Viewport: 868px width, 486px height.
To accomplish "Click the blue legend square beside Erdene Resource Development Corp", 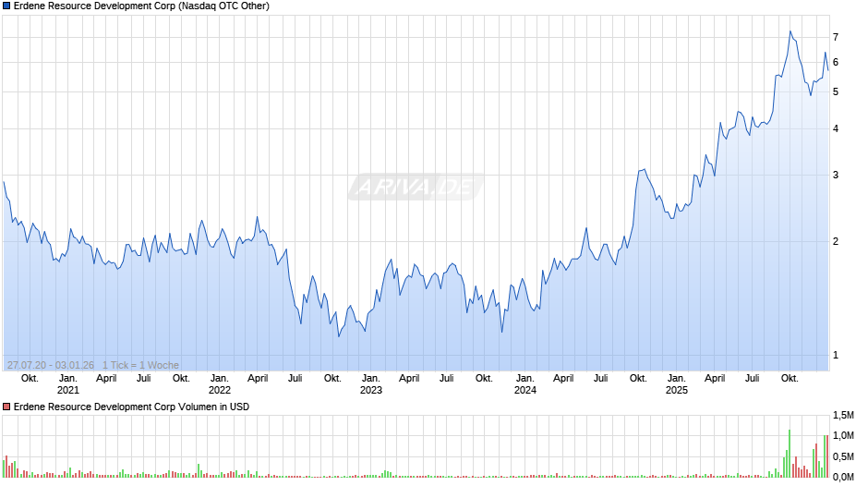I will [x=6, y=6].
